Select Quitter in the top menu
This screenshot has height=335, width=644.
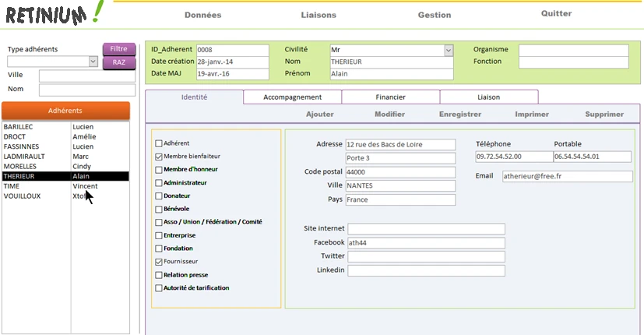556,13
